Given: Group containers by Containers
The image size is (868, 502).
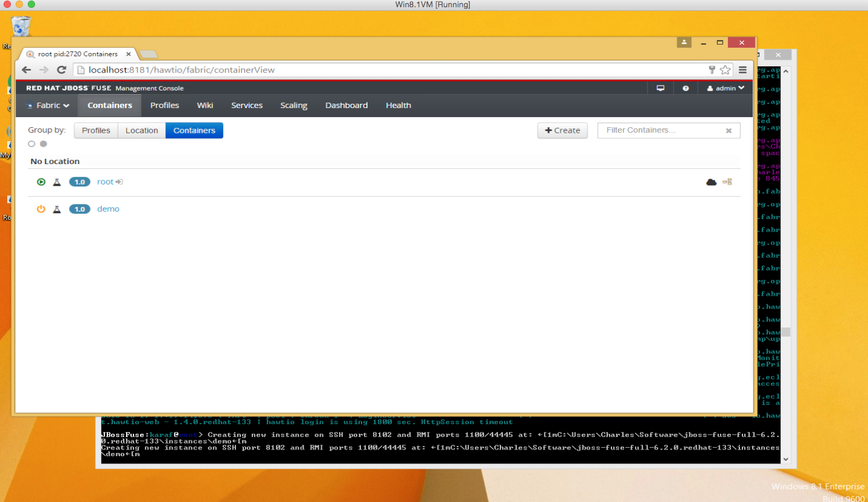Looking at the screenshot, I should (x=194, y=130).
